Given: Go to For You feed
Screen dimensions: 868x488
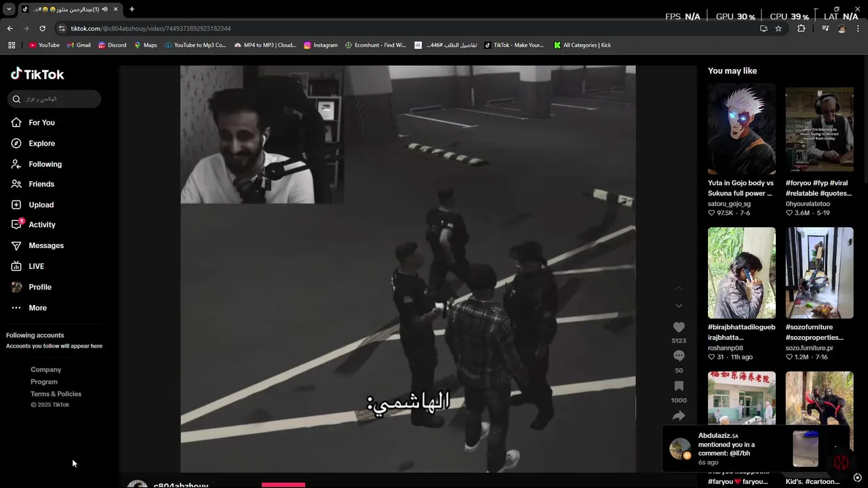Looking at the screenshot, I should point(33,123).
